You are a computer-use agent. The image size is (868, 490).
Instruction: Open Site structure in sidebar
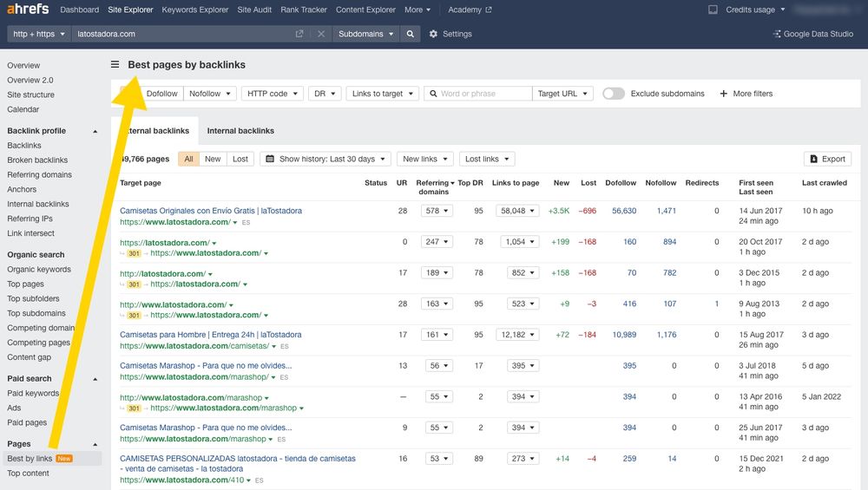[x=31, y=95]
